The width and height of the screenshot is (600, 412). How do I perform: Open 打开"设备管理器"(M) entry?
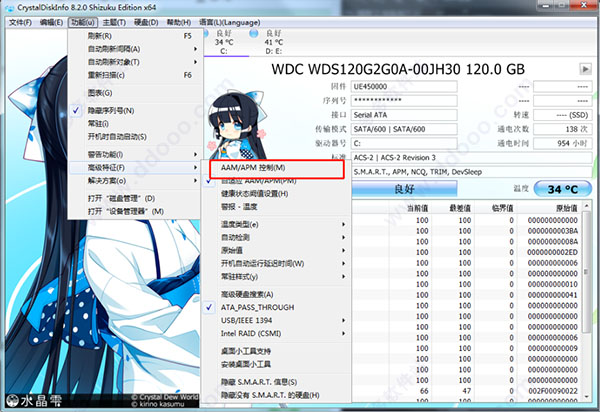[x=135, y=212]
